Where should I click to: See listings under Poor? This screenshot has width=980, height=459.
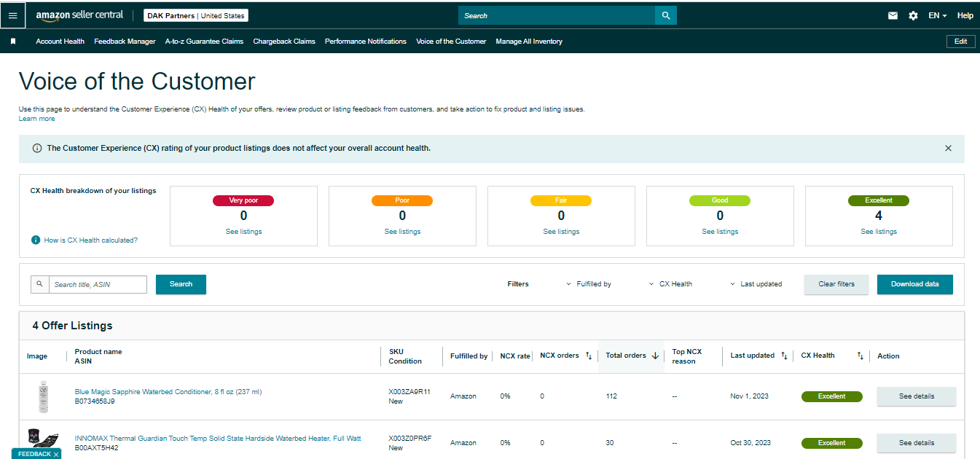[402, 232]
